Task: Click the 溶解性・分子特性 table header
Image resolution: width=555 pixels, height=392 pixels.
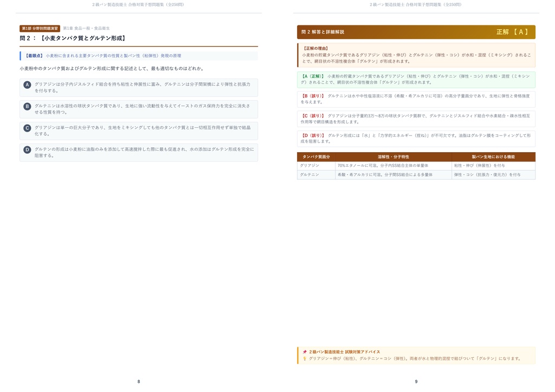Action: click(x=393, y=157)
